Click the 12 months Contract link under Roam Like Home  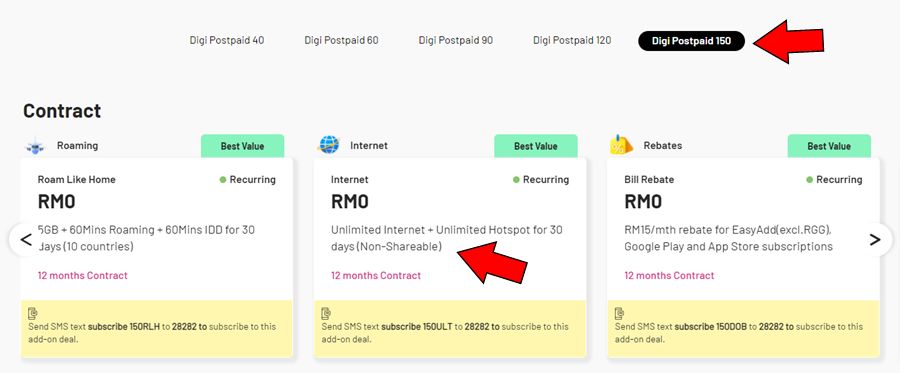coord(83,275)
